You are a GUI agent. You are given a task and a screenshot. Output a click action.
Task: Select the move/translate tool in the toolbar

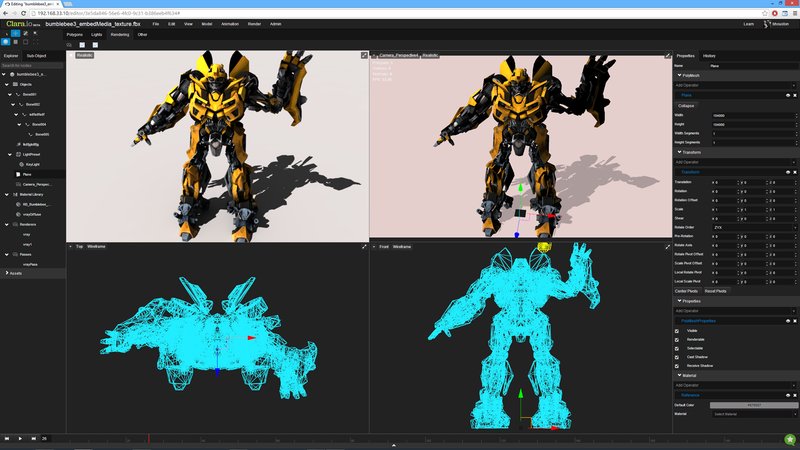(x=15, y=33)
